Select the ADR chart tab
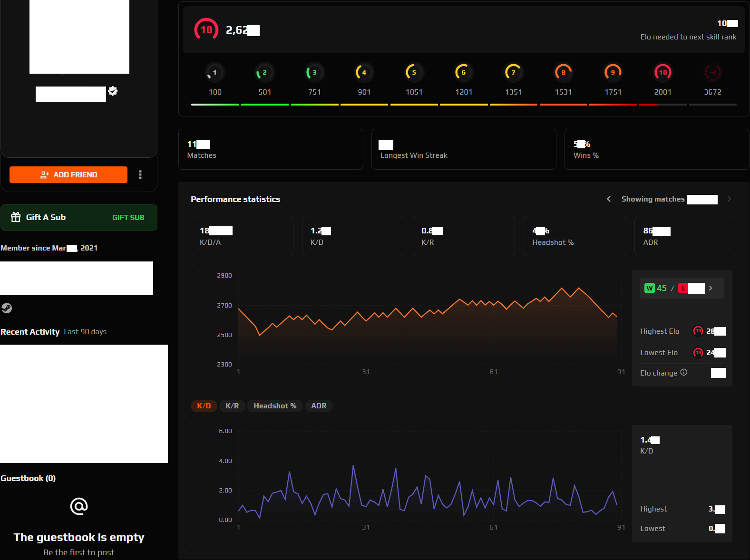The height and width of the screenshot is (560, 750). pos(319,406)
